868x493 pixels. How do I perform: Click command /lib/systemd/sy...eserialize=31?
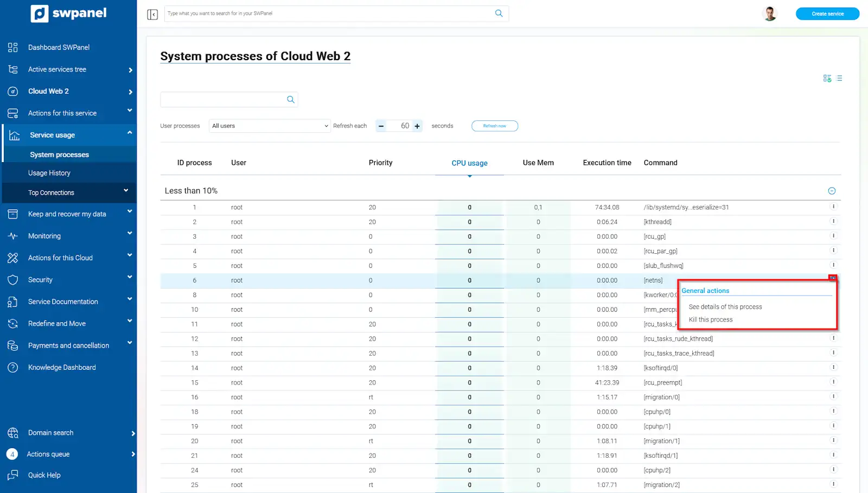click(686, 208)
